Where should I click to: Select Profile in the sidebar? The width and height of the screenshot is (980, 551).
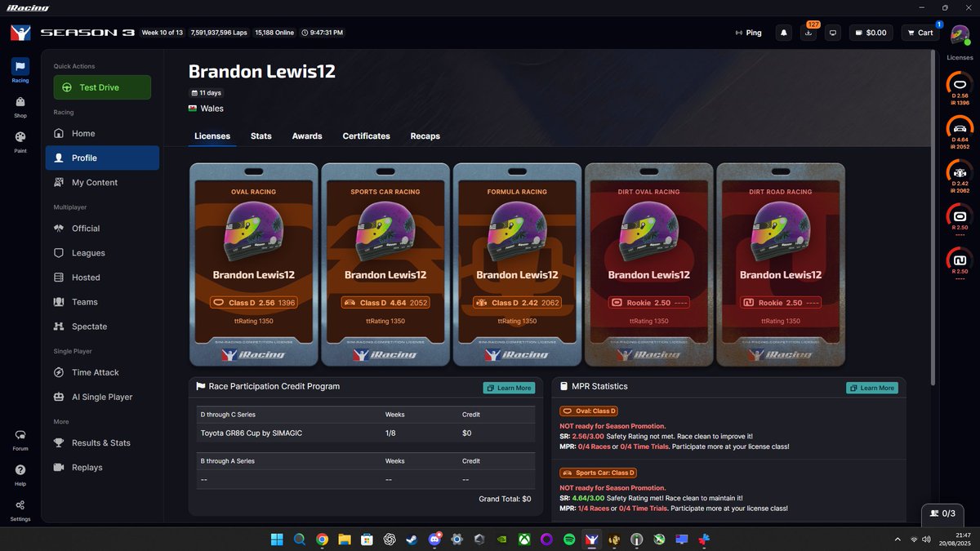click(102, 158)
